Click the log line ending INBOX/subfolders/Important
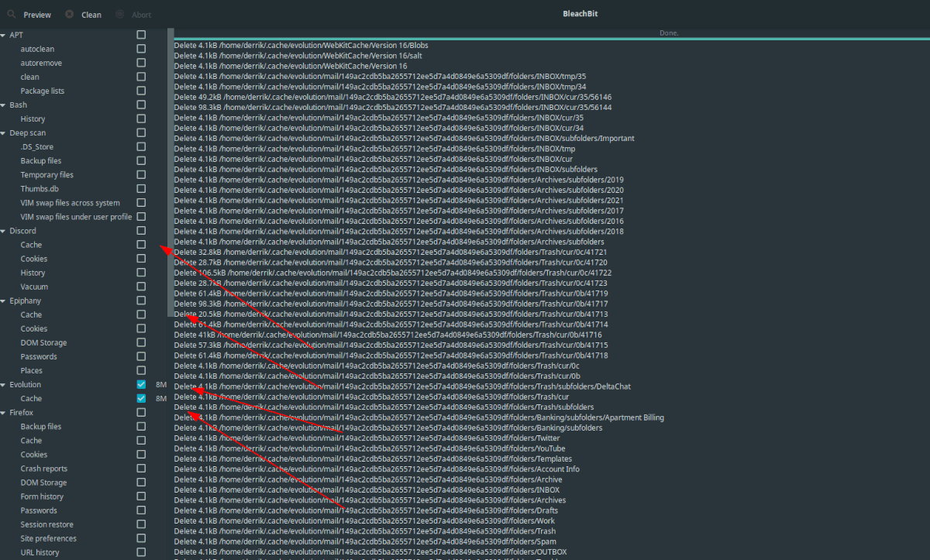The width and height of the screenshot is (930, 560). [x=404, y=138]
